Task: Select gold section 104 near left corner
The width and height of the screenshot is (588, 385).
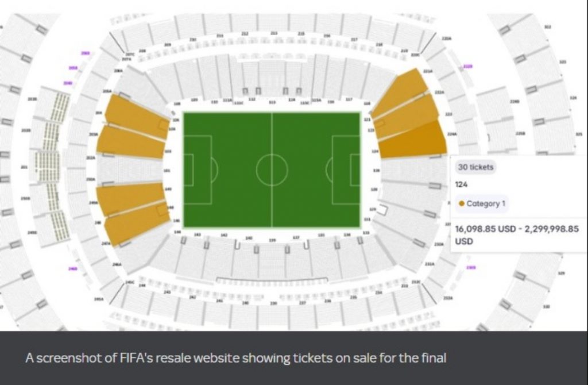Action: click(x=137, y=115)
